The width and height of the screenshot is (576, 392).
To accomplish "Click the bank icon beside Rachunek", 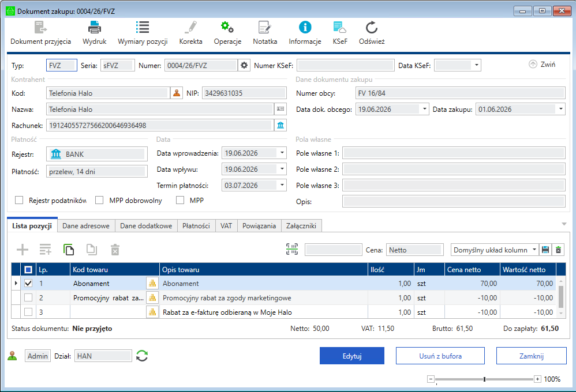I will coord(280,125).
